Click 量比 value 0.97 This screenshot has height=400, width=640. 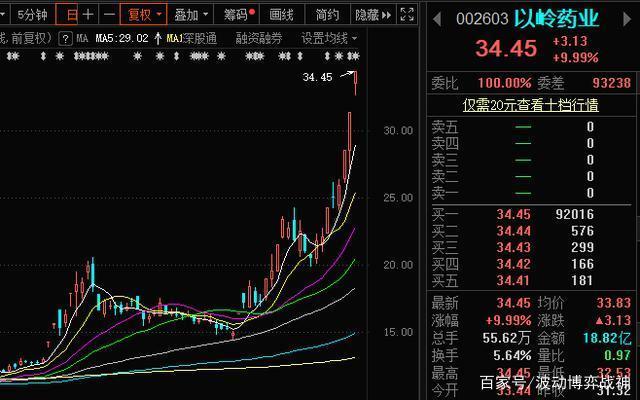click(618, 356)
